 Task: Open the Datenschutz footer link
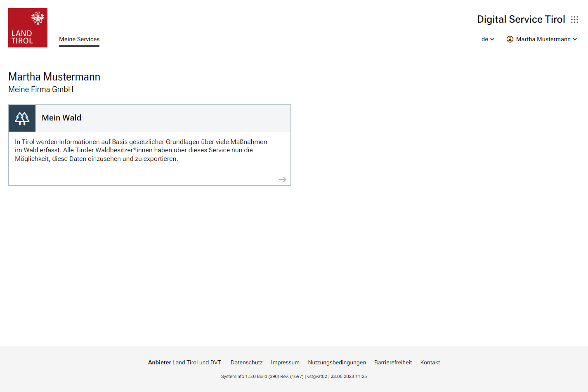(x=246, y=363)
